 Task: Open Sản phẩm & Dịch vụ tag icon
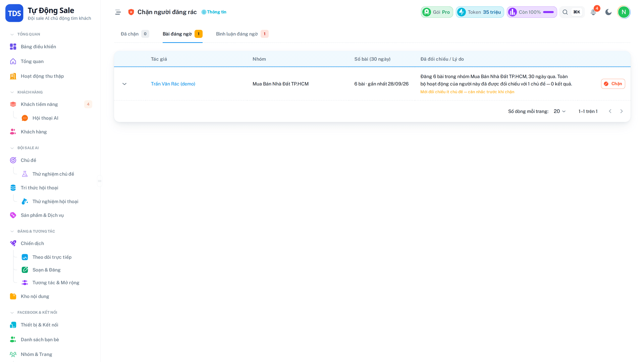13,215
